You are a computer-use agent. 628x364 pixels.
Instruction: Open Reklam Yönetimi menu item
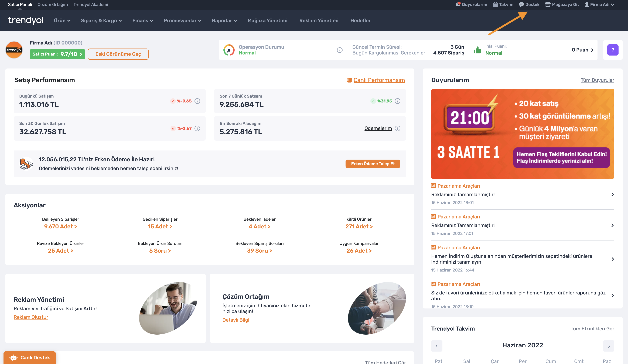[319, 20]
